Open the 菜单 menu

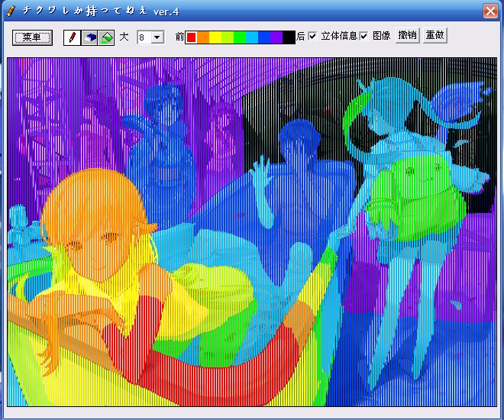[x=32, y=37]
